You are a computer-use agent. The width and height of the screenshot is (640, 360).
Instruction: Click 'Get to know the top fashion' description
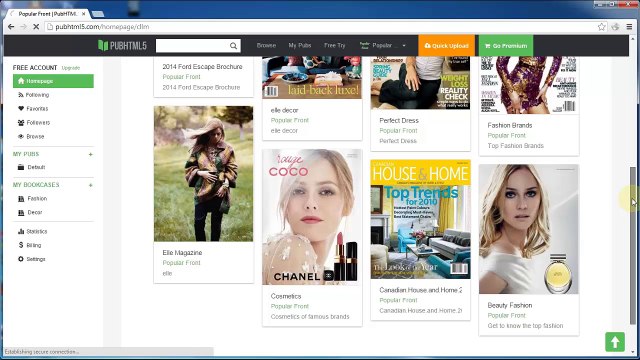(x=525, y=326)
